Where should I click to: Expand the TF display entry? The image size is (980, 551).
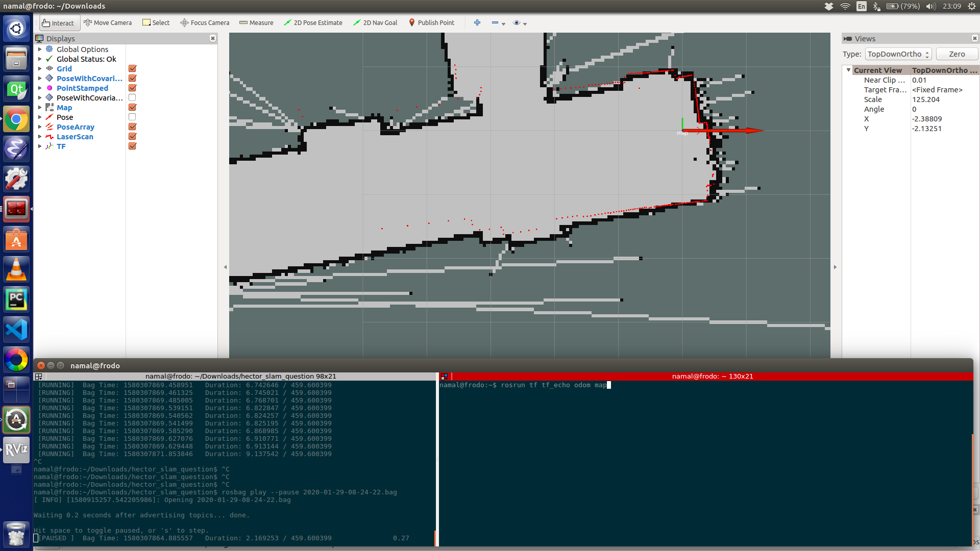point(40,146)
